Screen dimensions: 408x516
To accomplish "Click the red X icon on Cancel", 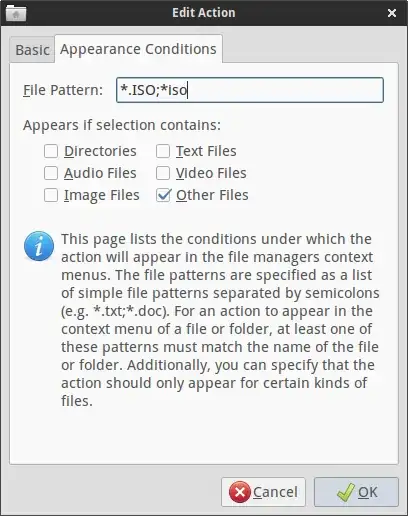I will point(239,492).
